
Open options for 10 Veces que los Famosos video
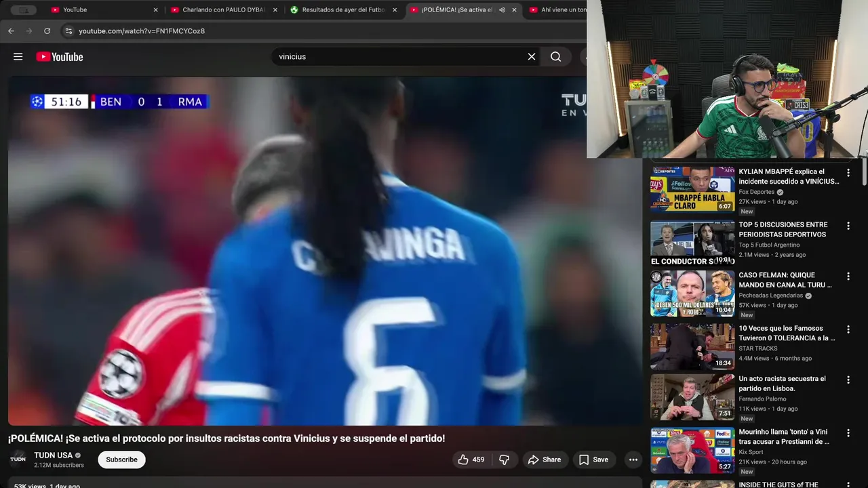[x=848, y=329]
